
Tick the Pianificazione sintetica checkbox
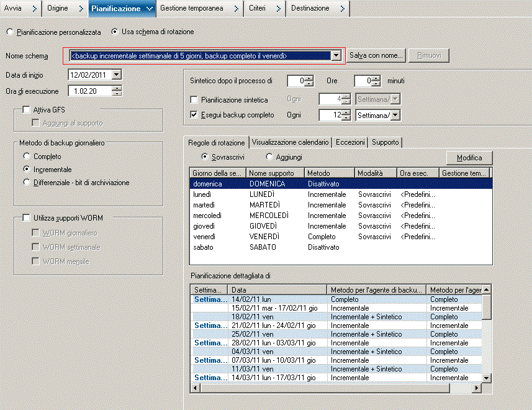(194, 99)
